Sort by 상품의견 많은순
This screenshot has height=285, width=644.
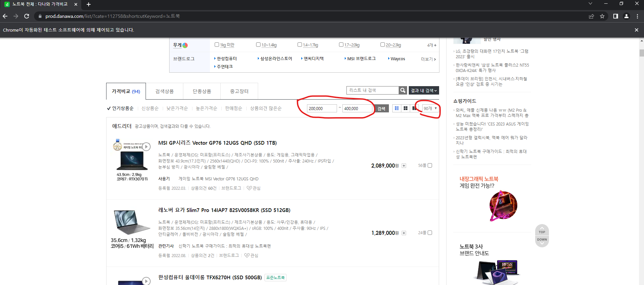click(266, 108)
